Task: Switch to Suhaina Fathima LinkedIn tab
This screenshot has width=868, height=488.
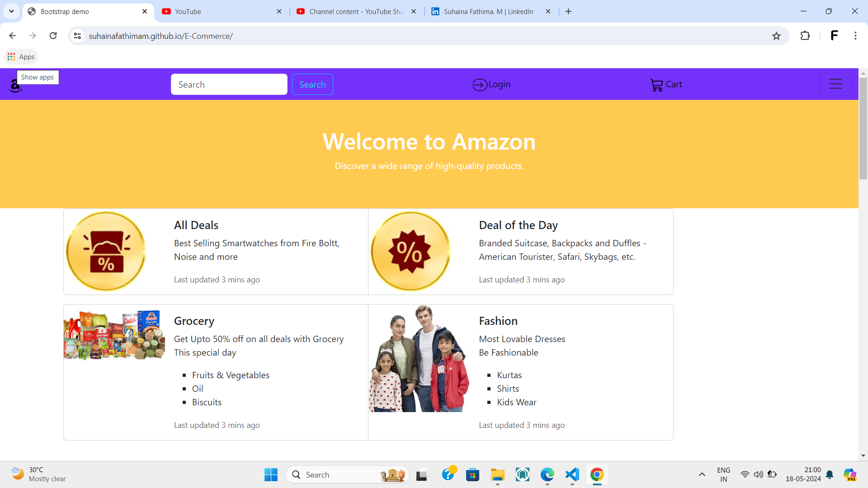Action: click(x=488, y=11)
